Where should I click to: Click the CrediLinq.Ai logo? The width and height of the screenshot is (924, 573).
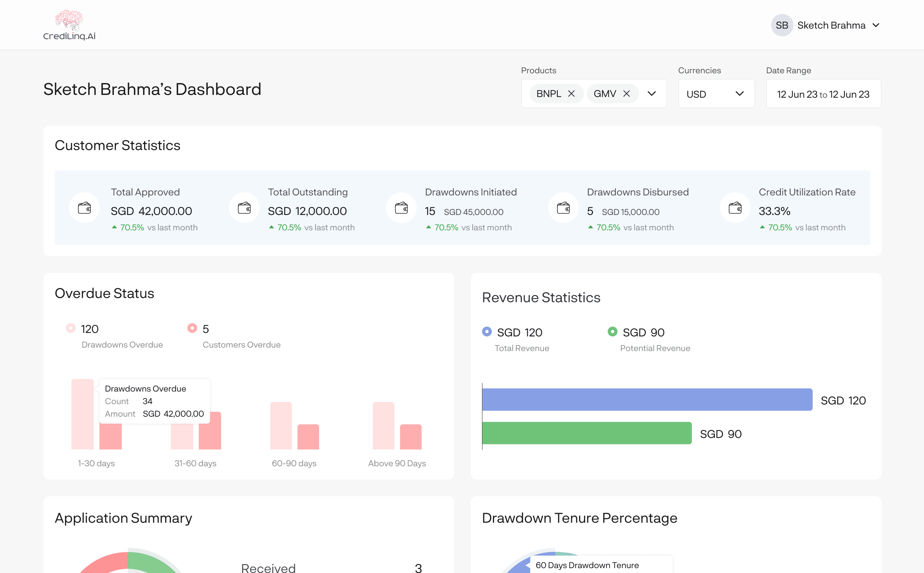(69, 25)
